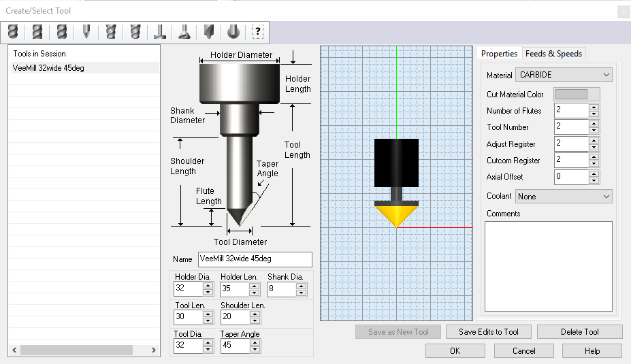Screen dimensions: 631x364
Task: Click the Number of Flutes value field
Action: [x=571, y=110]
